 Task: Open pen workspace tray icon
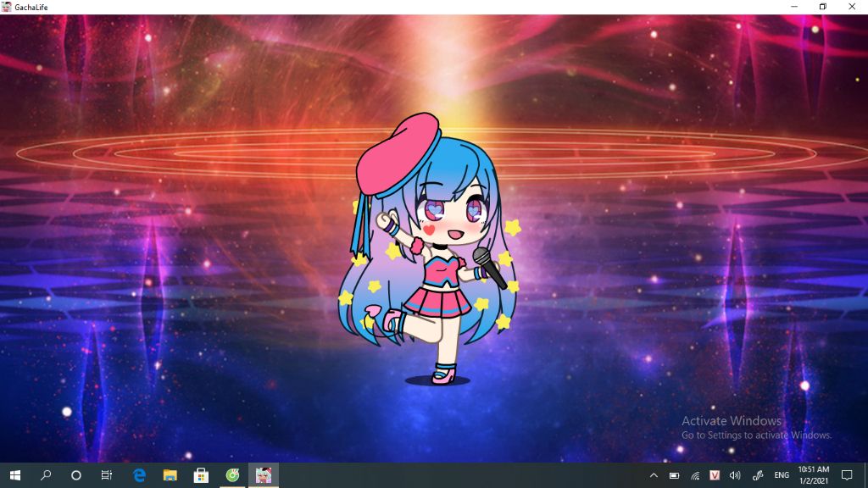pos(757,475)
